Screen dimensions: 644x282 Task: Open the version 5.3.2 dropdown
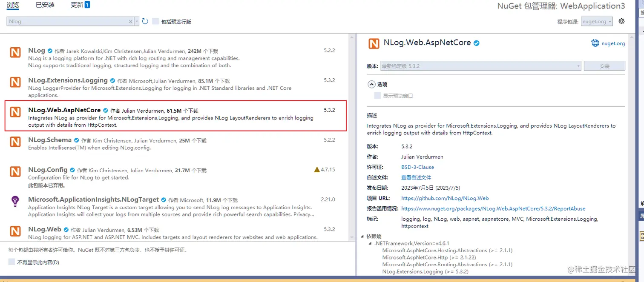click(480, 66)
